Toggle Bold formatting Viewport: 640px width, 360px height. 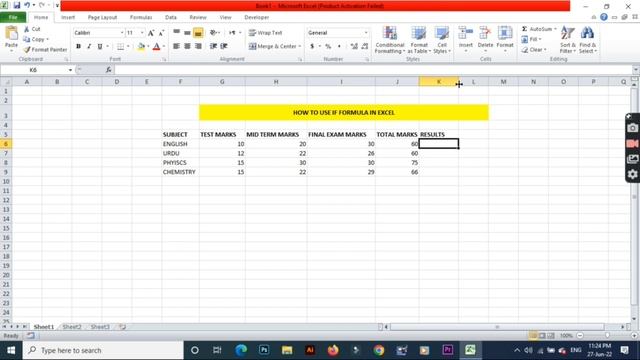pos(78,47)
